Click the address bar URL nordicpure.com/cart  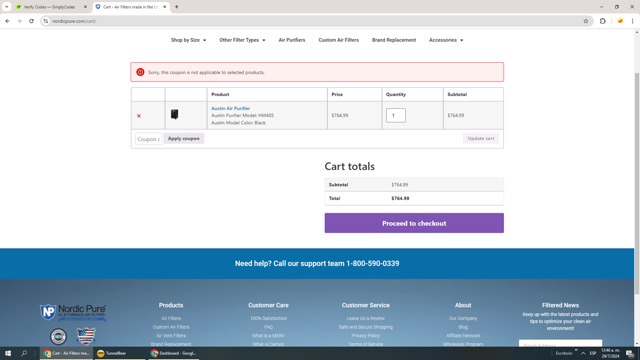tap(74, 21)
